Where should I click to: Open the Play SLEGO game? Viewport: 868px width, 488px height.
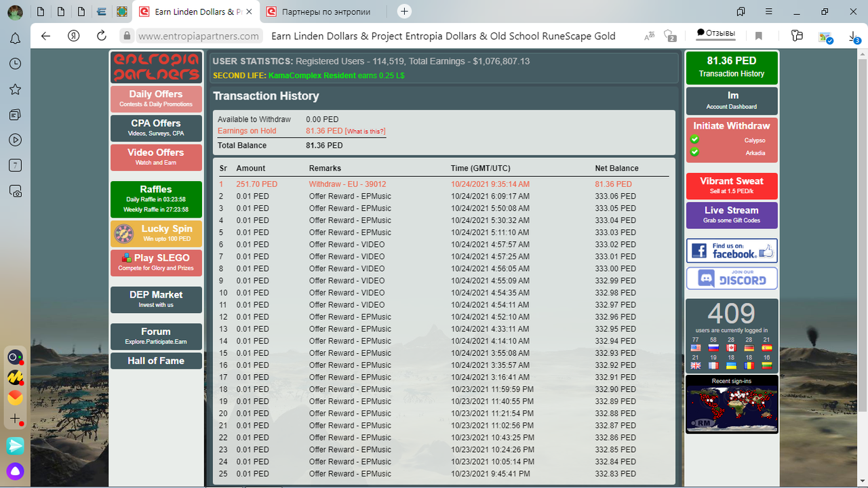click(x=156, y=262)
